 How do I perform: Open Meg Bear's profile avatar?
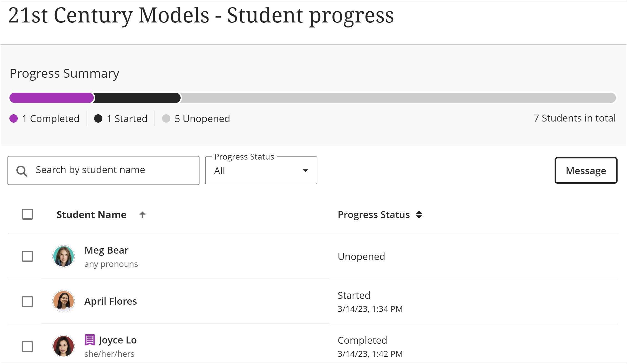point(64,257)
